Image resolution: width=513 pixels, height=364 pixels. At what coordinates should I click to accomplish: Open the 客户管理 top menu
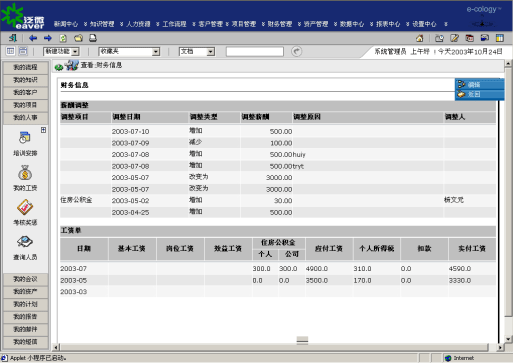210,24
